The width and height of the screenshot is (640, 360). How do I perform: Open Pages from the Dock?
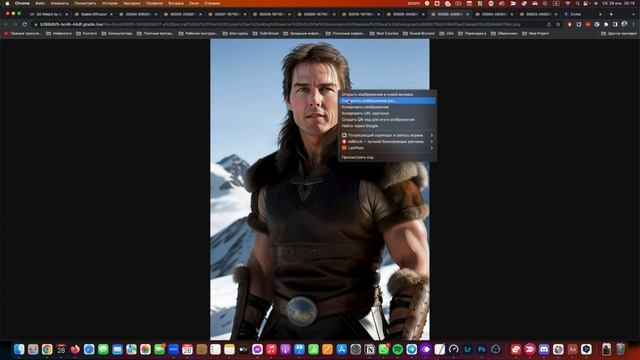[x=327, y=349]
